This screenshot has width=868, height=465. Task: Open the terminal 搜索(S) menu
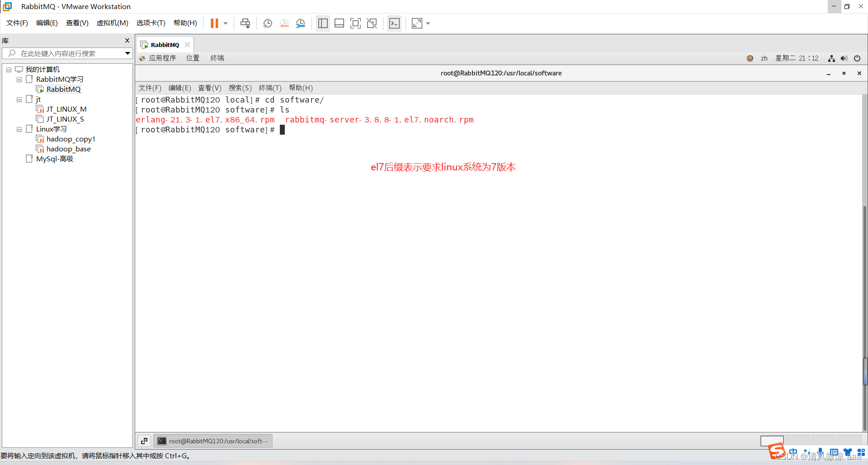click(x=240, y=88)
